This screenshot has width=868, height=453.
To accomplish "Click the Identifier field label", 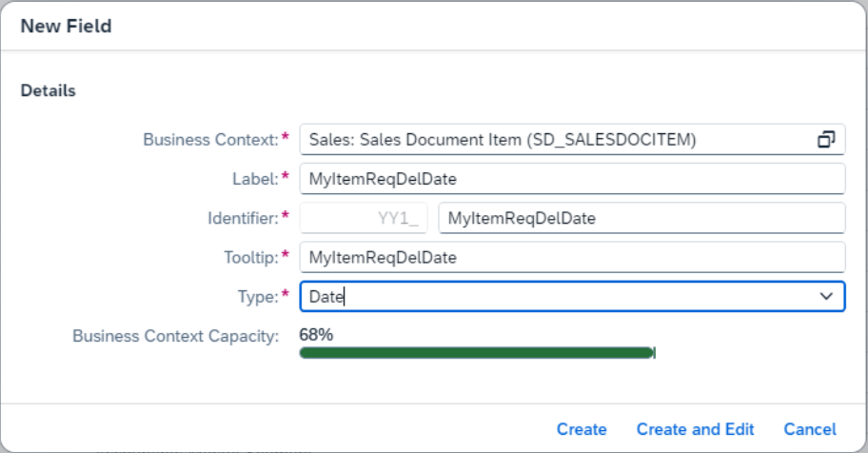I will coord(243,218).
